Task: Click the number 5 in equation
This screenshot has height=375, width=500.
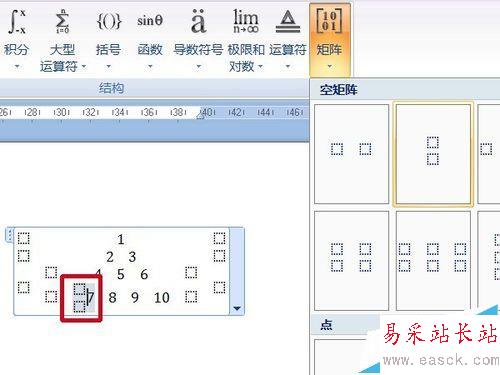Action: coord(121,274)
